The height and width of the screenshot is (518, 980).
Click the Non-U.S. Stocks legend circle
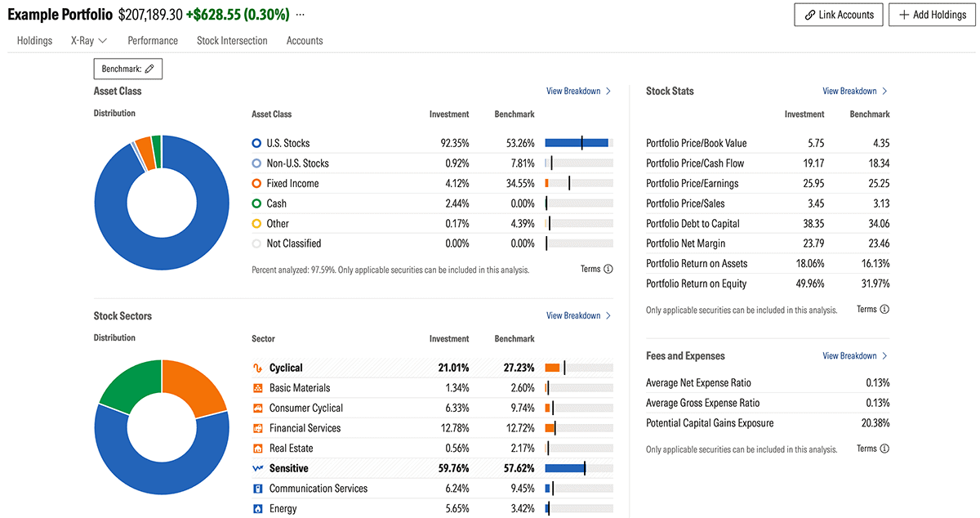256,163
